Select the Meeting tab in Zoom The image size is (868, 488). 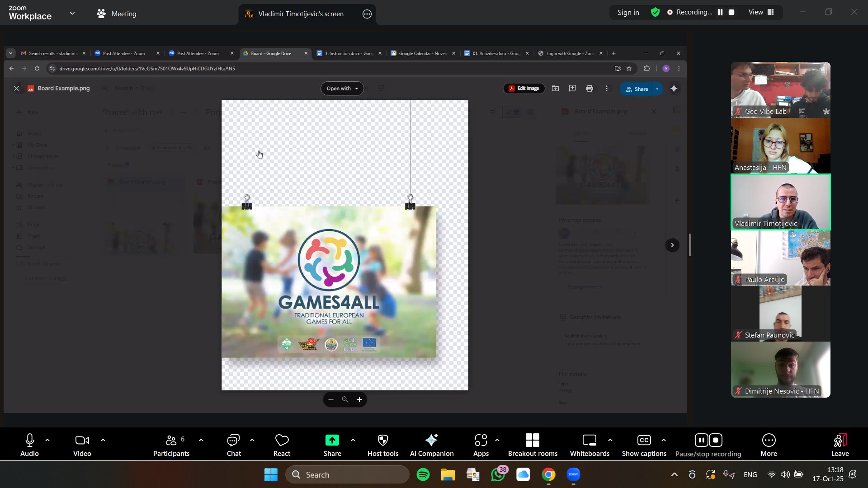tap(117, 14)
